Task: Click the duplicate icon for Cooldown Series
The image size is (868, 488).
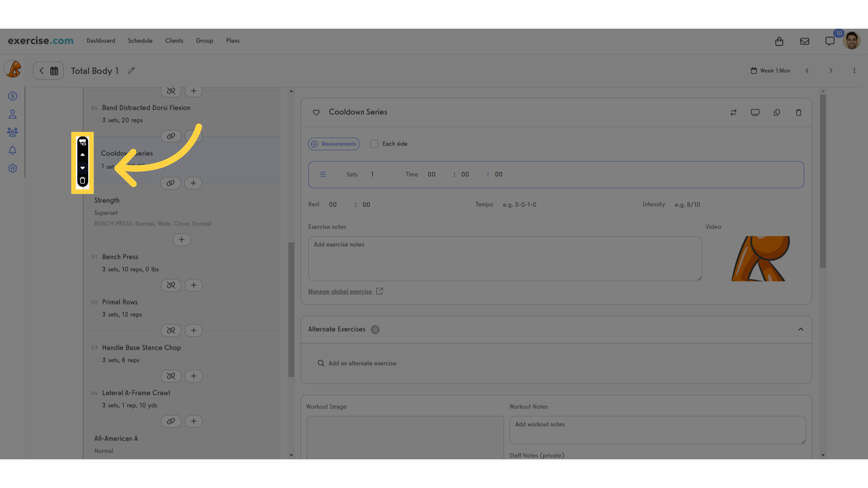Action: point(777,113)
